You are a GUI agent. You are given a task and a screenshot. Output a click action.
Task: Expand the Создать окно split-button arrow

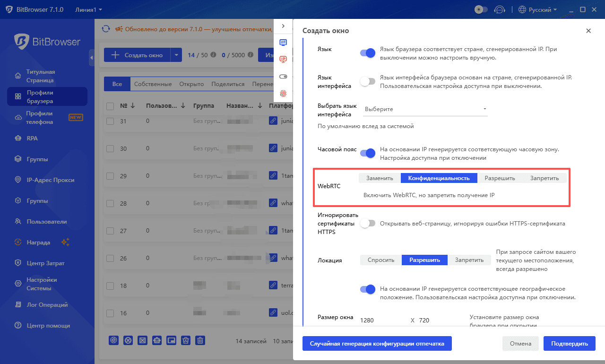pos(176,54)
